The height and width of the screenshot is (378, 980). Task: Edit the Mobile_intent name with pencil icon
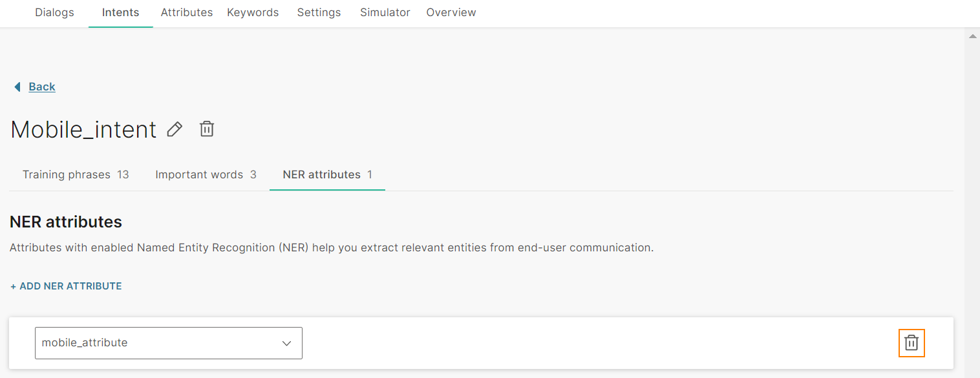[x=175, y=129]
